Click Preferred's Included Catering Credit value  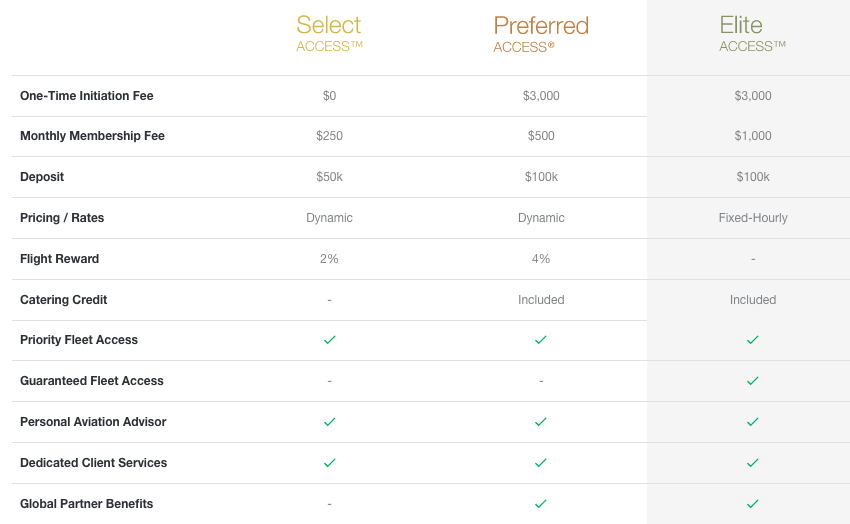(541, 300)
